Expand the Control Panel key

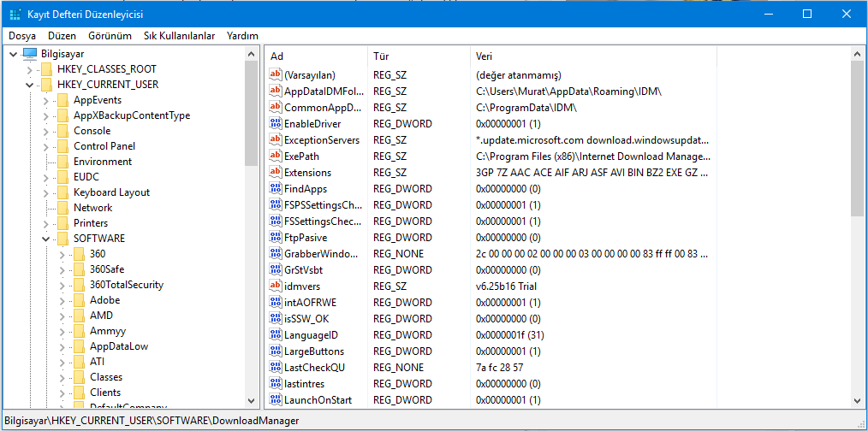tap(45, 146)
